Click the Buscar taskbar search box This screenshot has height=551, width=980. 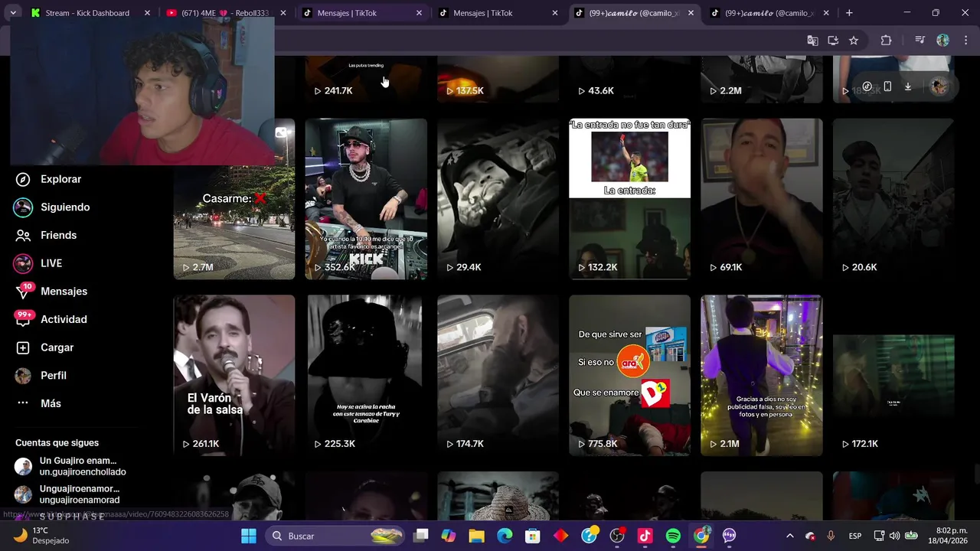click(x=335, y=536)
